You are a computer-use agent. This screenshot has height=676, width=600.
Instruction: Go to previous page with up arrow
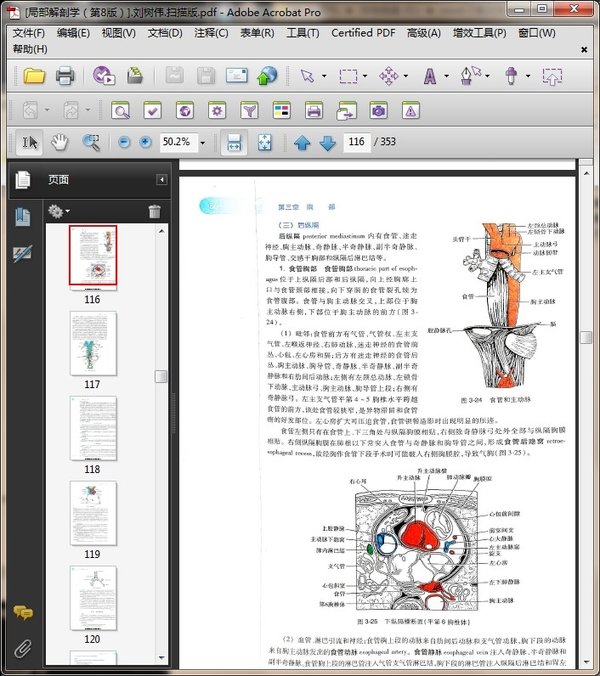tap(302, 143)
